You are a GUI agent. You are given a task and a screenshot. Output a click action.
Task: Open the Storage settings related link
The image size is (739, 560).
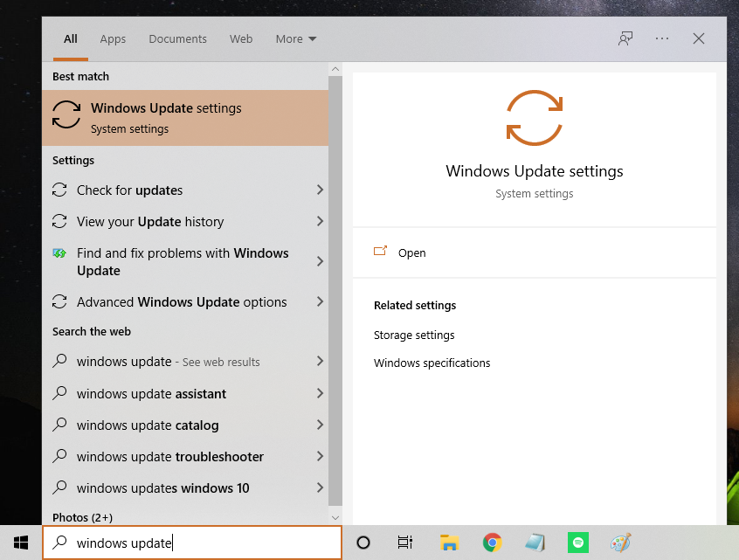(x=414, y=335)
